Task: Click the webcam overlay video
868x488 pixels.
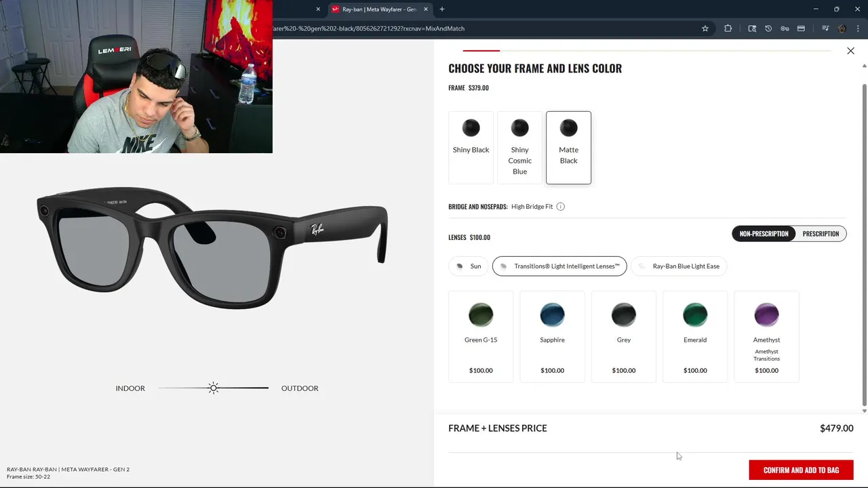Action: click(136, 77)
